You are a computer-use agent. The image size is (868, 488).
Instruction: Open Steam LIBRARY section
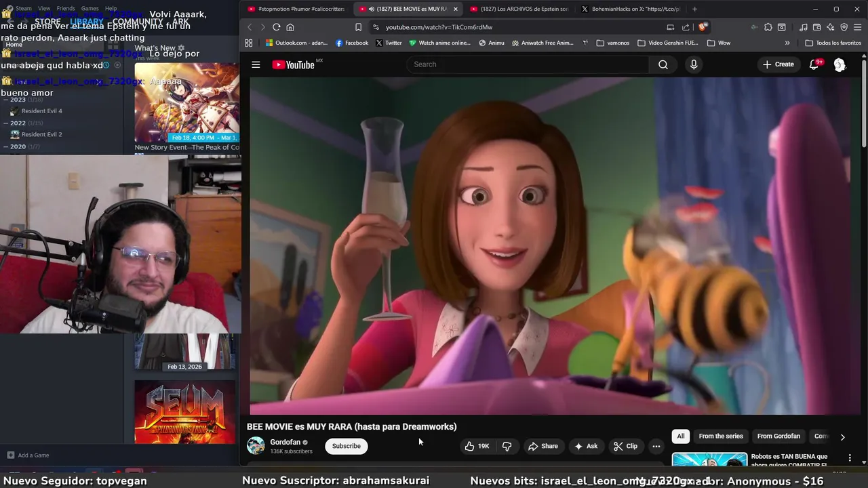tap(87, 22)
